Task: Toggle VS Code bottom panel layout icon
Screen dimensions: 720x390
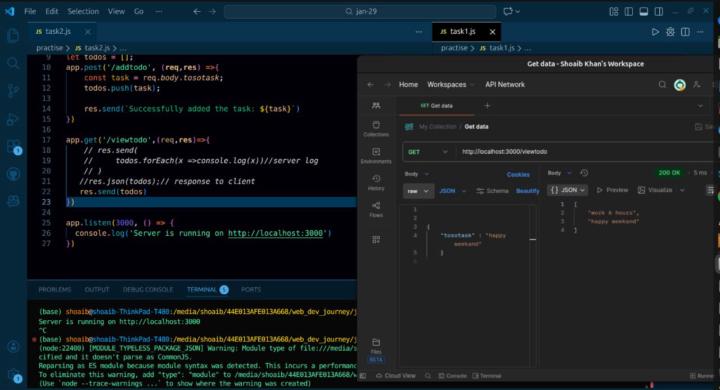Action: (644, 11)
